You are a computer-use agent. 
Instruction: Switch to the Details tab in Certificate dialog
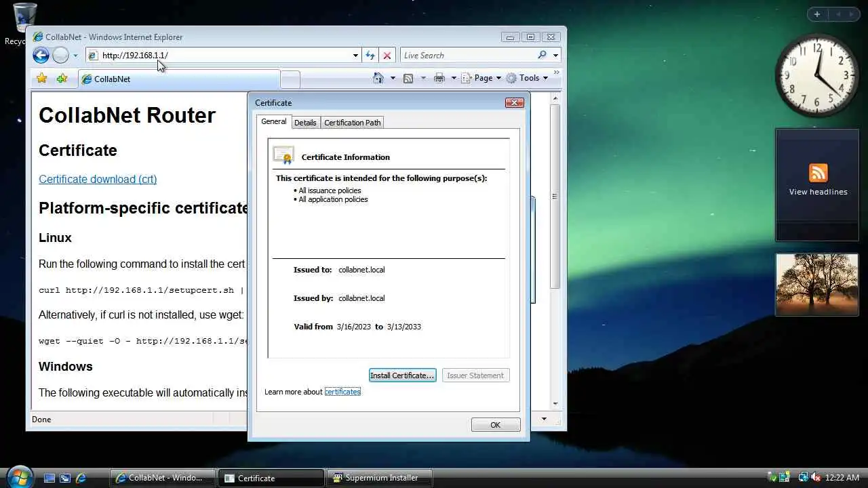tap(305, 123)
